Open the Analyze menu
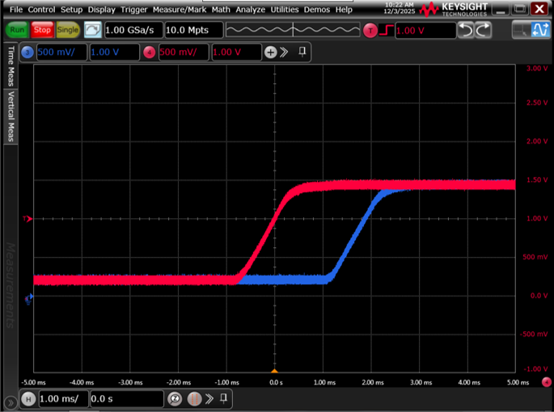This screenshot has height=412, width=554. click(x=250, y=10)
